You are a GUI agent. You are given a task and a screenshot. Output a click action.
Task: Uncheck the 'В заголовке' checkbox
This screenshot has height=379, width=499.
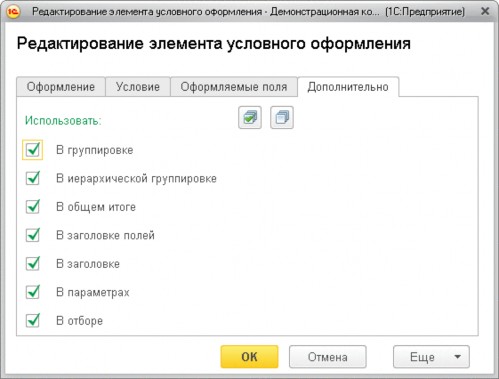pyautogui.click(x=33, y=264)
